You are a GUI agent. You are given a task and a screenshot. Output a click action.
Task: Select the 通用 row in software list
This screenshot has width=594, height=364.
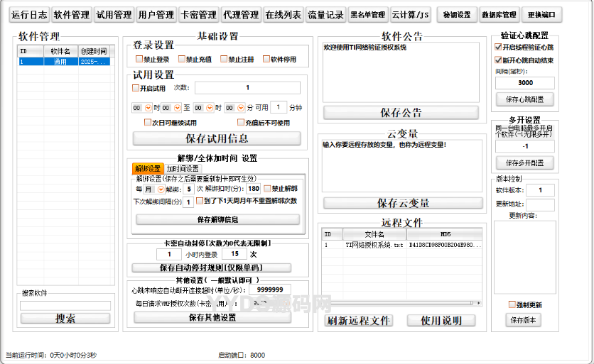click(x=64, y=62)
